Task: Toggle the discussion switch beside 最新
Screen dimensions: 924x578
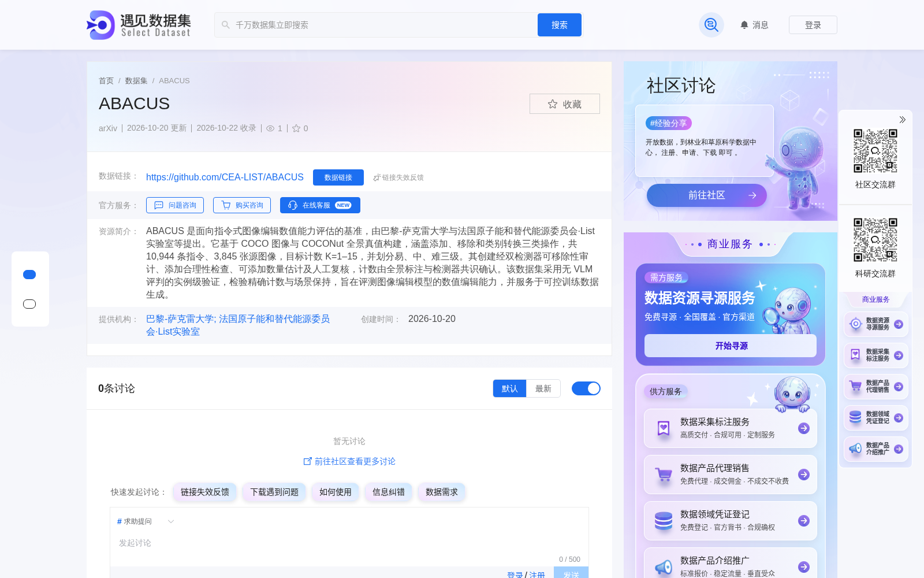Action: pos(586,388)
